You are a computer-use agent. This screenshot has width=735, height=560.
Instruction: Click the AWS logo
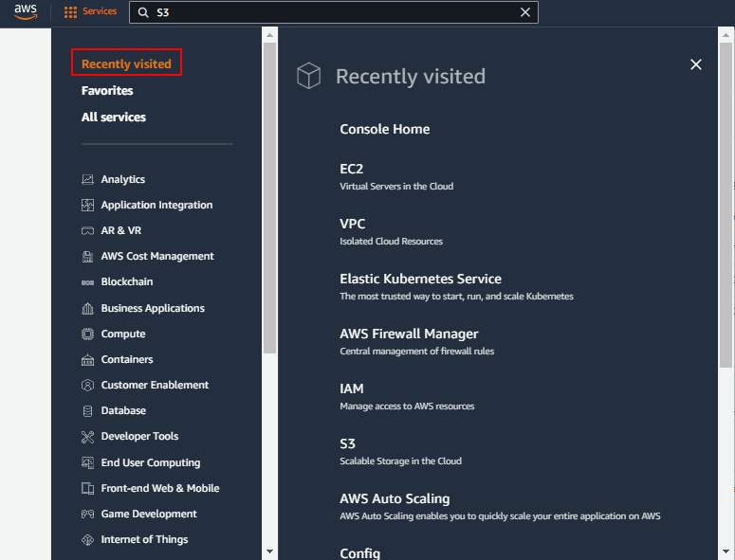(x=26, y=11)
